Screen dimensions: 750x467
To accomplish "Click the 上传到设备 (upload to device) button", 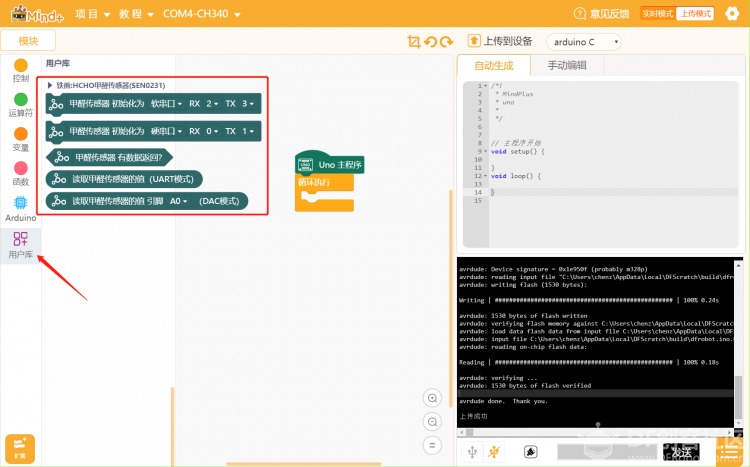I will point(500,41).
